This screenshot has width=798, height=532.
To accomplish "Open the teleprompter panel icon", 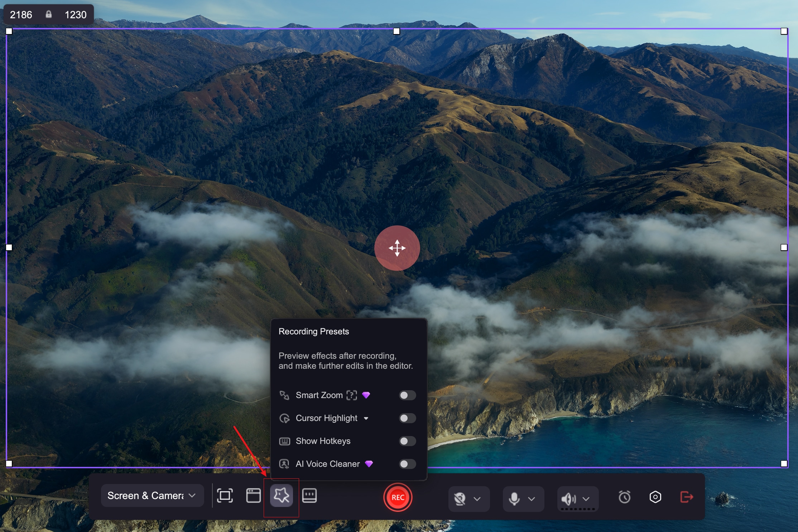I will pos(309,496).
